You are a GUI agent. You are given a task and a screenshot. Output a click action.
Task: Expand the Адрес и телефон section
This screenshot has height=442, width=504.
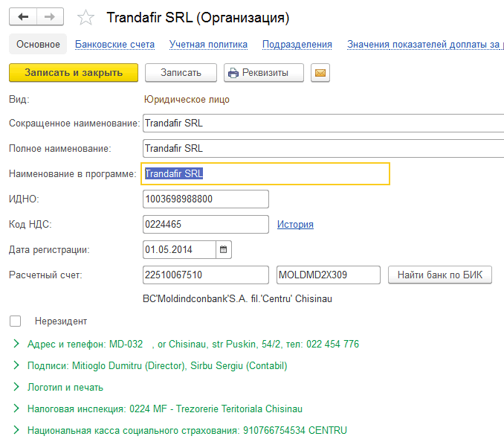point(16,344)
